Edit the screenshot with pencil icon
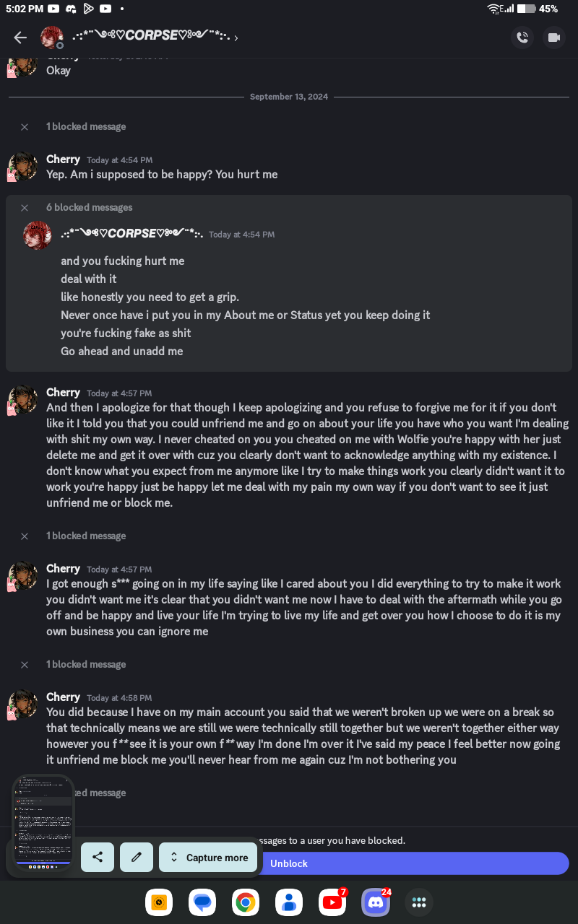The width and height of the screenshot is (578, 924). [137, 858]
